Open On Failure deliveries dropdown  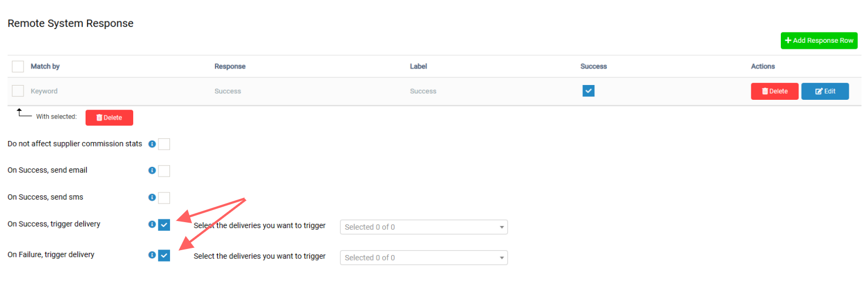[424, 258]
